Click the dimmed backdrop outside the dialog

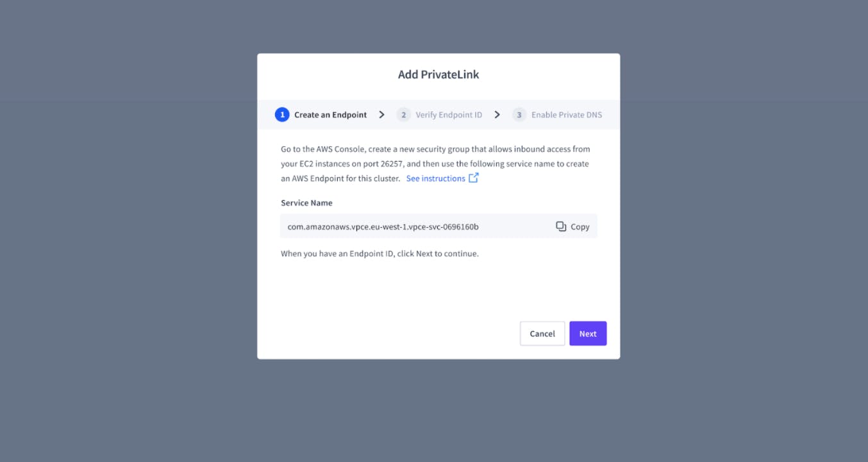[x=128, y=257]
